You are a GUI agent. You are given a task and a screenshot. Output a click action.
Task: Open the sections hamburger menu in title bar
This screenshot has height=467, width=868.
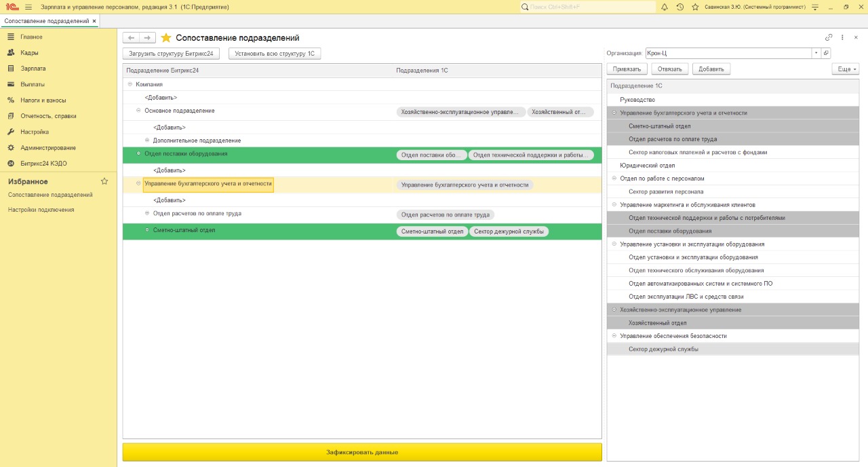click(x=28, y=7)
